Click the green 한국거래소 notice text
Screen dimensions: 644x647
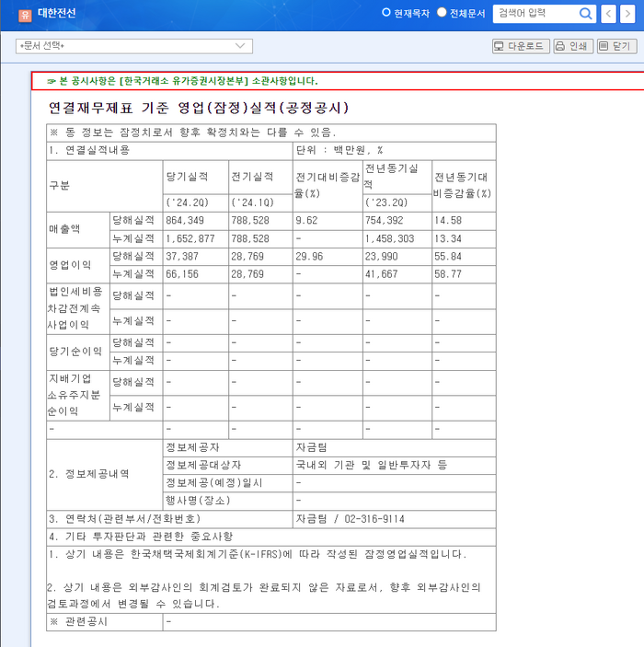pyautogui.click(x=182, y=81)
